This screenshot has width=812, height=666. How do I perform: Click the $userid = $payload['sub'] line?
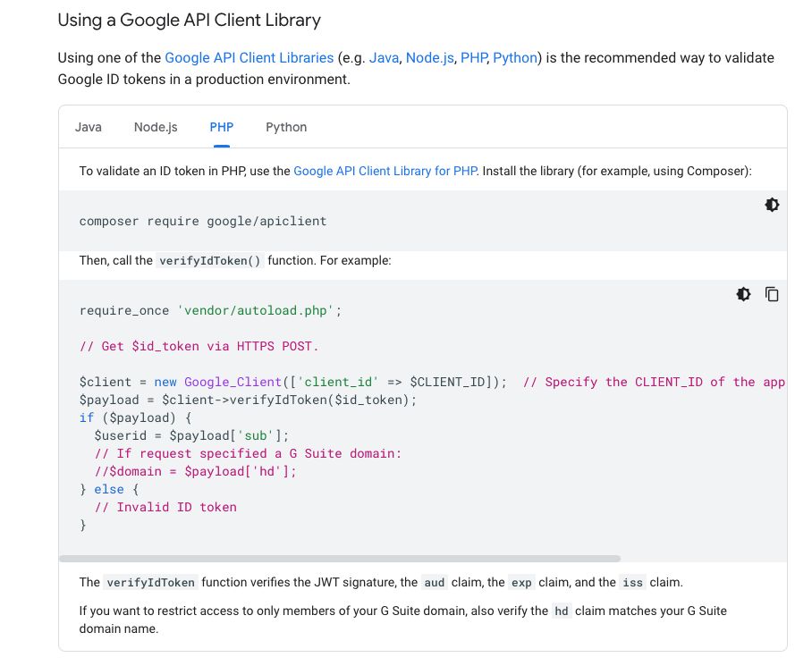click(191, 435)
